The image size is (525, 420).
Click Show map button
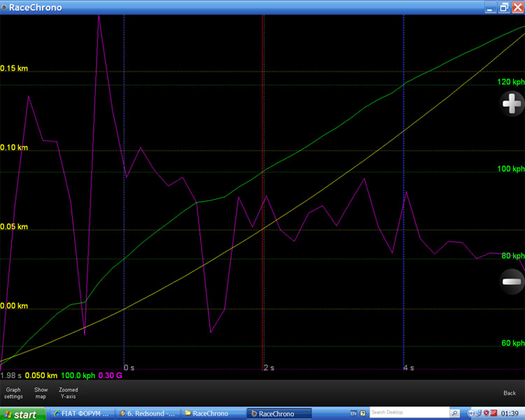pos(41,393)
